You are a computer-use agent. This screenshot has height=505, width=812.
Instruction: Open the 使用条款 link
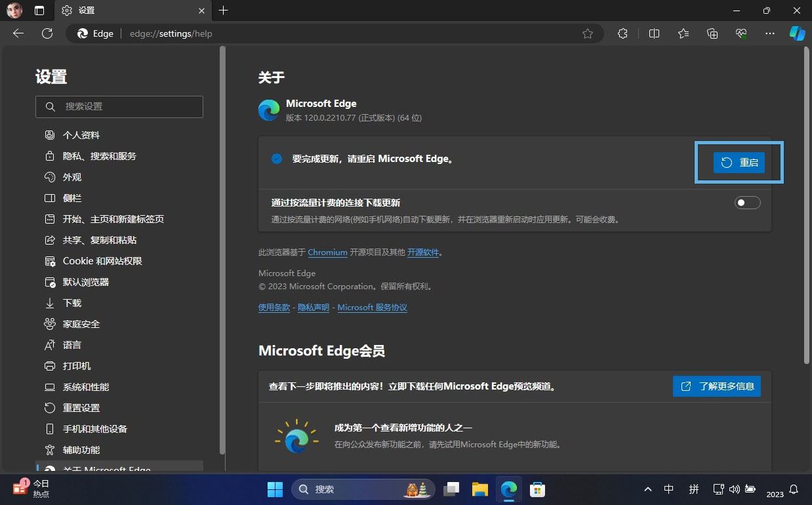(x=274, y=308)
